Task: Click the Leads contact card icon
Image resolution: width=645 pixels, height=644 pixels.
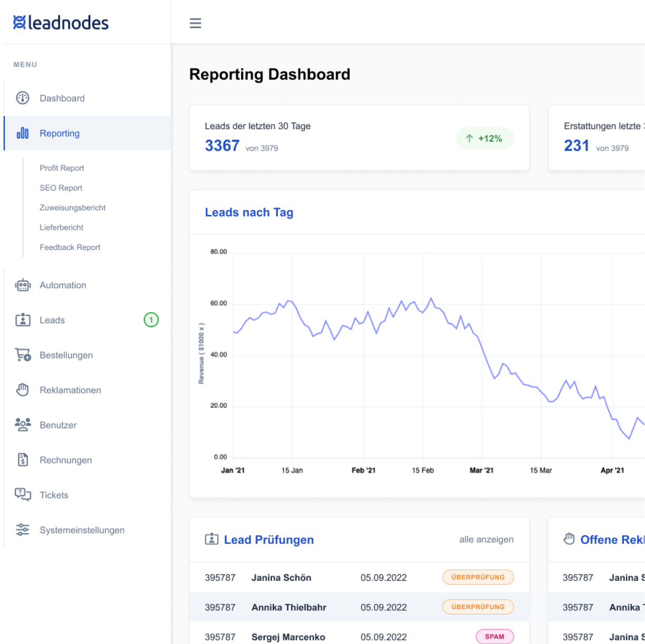Action: [x=23, y=320]
